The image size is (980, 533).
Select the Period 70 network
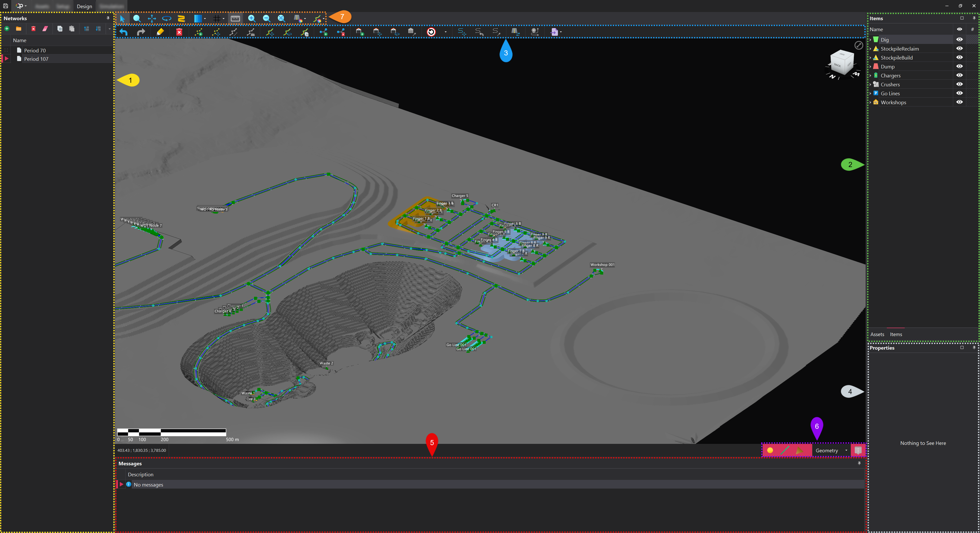click(x=35, y=50)
